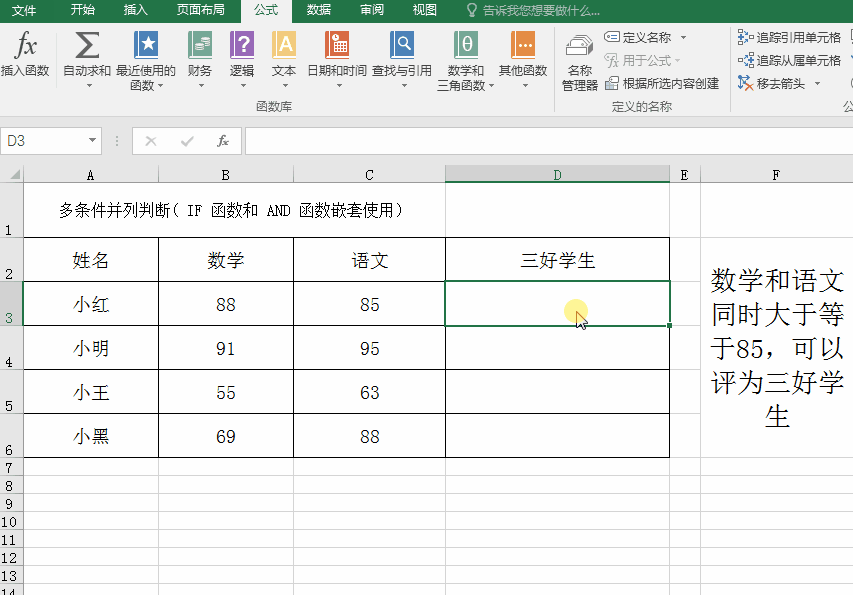Select column F header
Screen dimensions: 853x595
(776, 175)
